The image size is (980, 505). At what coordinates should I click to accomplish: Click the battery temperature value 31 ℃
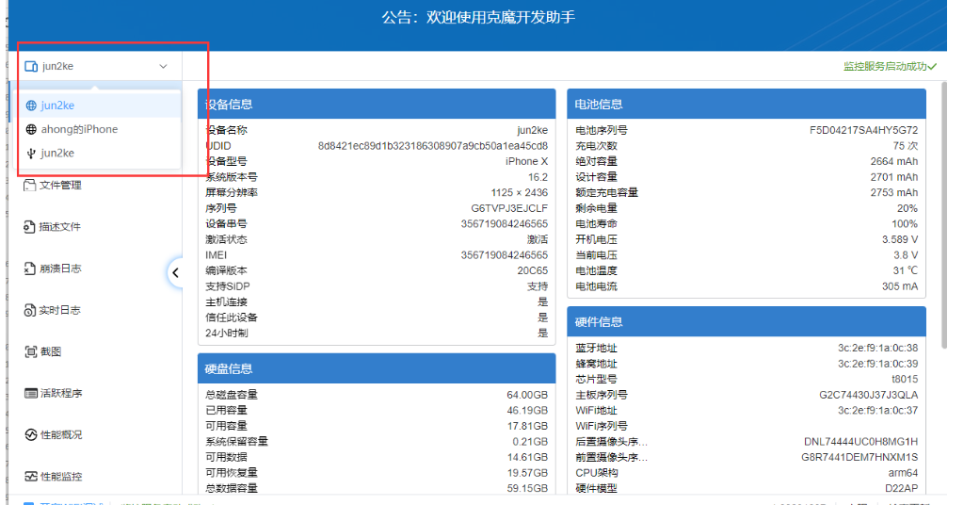tap(906, 271)
